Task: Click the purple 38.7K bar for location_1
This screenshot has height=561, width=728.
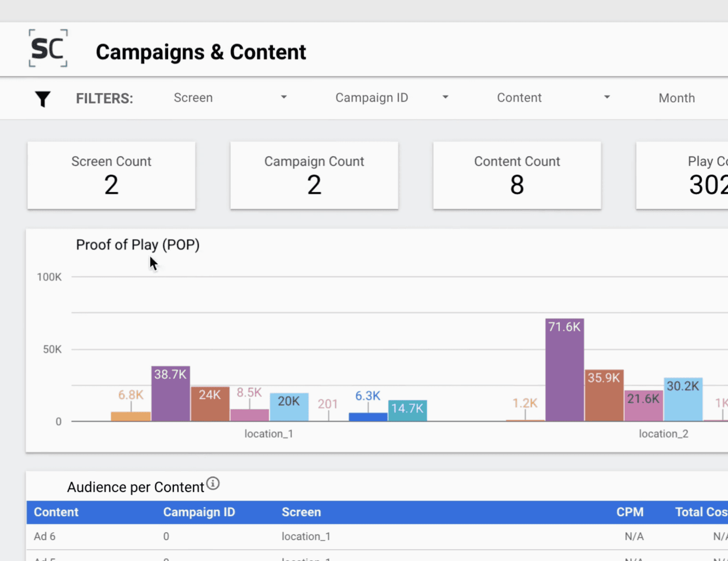Action: click(171, 394)
